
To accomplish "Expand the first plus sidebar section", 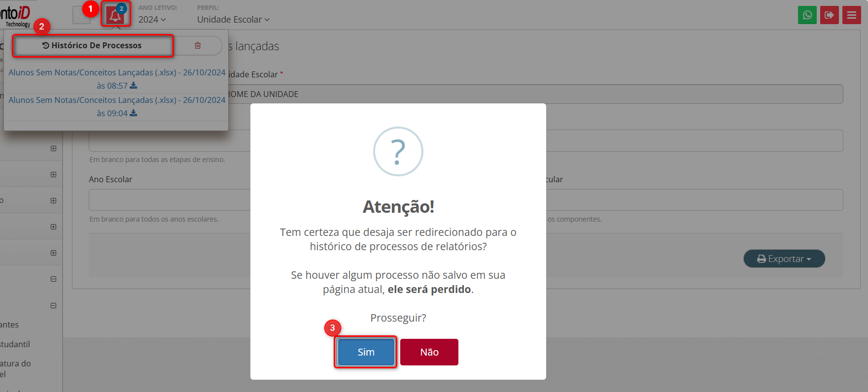I will [53, 149].
